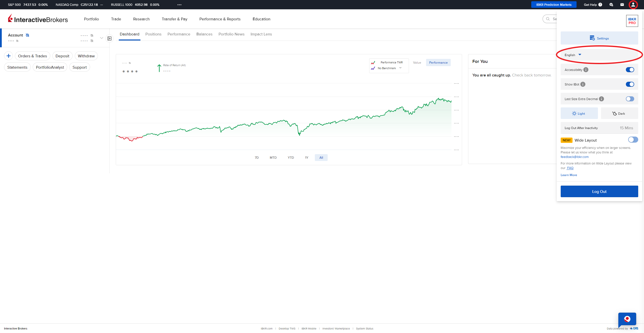The height and width of the screenshot is (333, 644).
Task: Turn off the Accessibility switch
Action: [x=630, y=70]
